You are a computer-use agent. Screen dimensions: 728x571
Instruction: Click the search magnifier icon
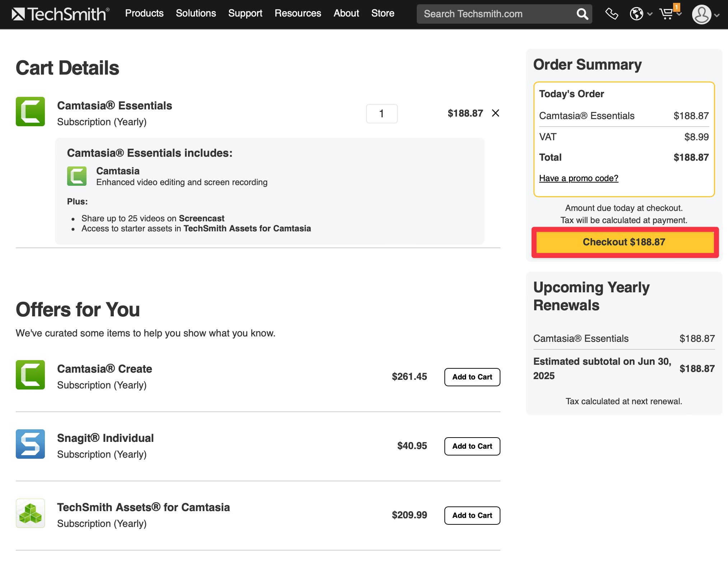pos(582,14)
